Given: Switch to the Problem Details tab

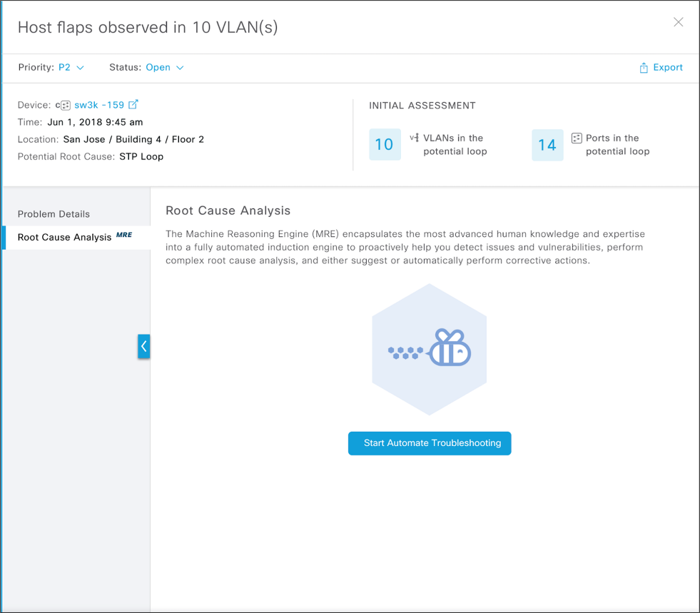Looking at the screenshot, I should pos(54,214).
